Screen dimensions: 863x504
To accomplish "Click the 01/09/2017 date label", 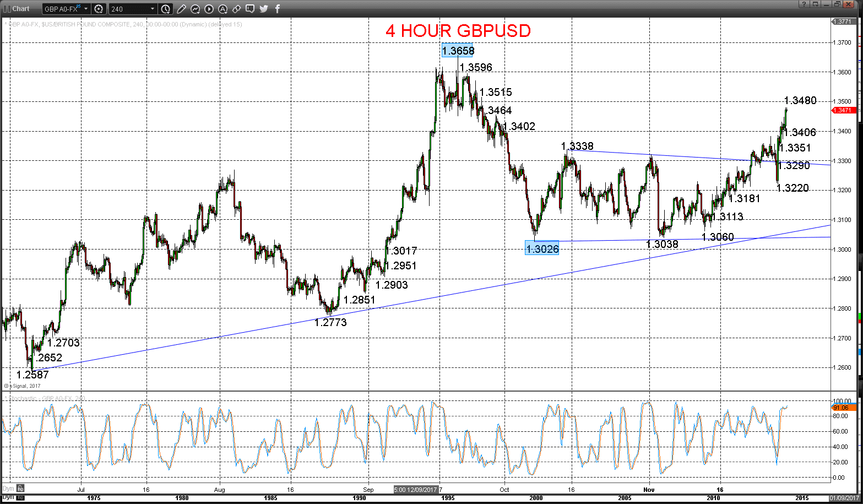I will [x=844, y=498].
